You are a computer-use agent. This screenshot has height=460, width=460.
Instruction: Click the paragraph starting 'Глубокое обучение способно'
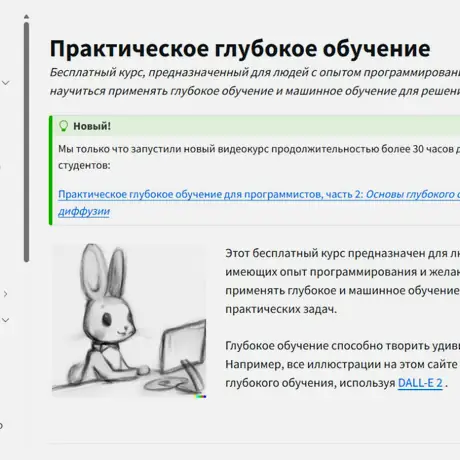pos(342,364)
